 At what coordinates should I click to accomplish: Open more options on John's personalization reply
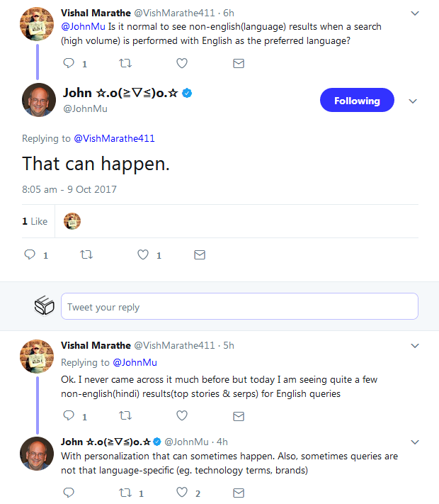pos(414,442)
